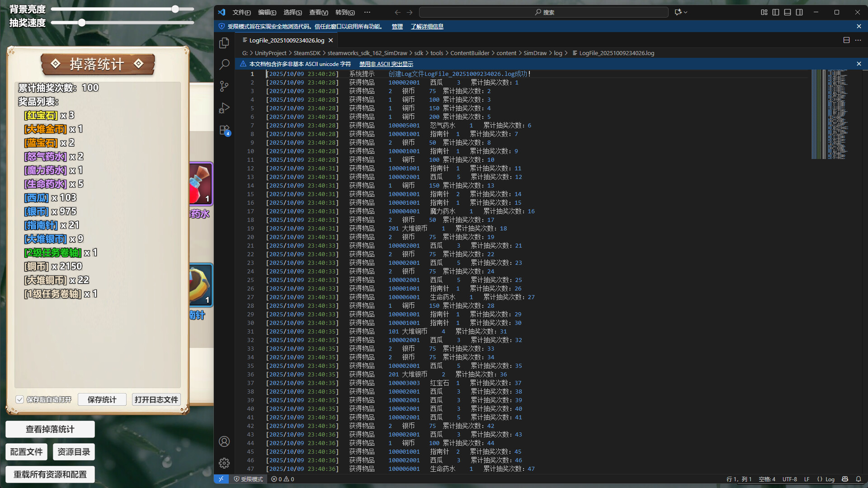Toggle the 保存后自动打开 checkbox
This screenshot has width=868, height=488.
pos(20,399)
